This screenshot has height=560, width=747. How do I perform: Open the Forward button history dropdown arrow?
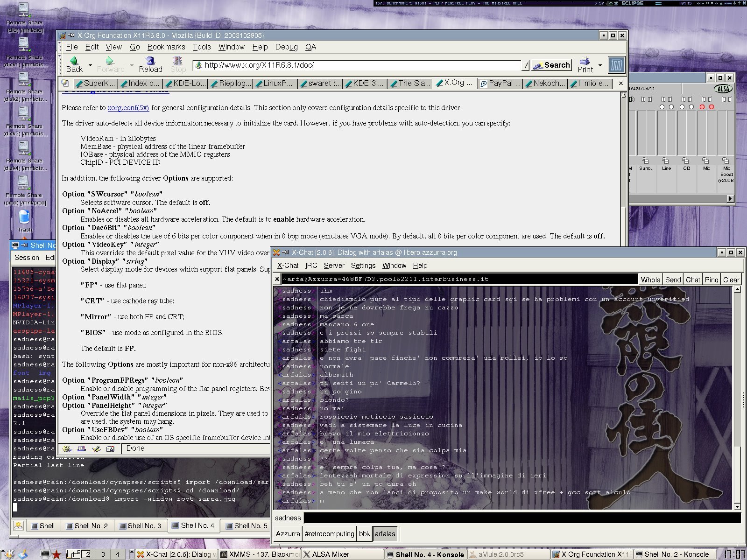tap(132, 65)
